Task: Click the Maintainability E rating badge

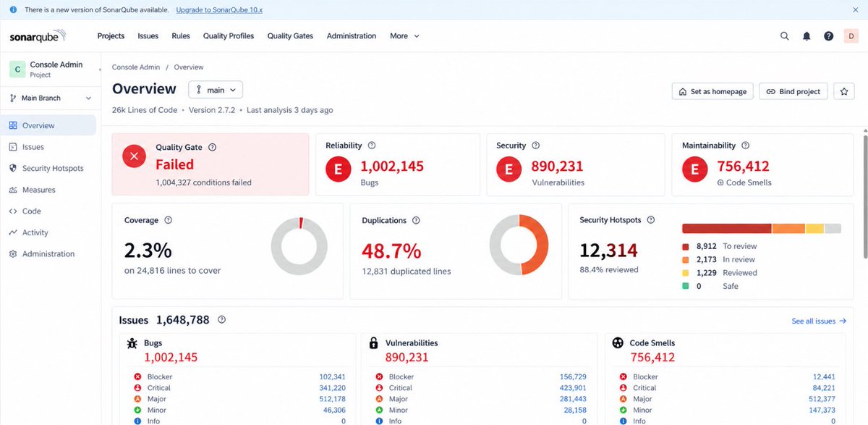Action: point(695,169)
